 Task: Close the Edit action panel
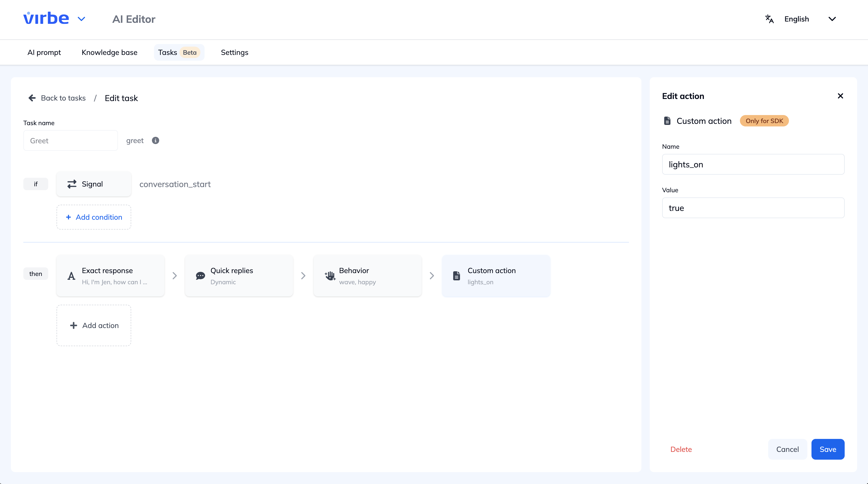coord(840,96)
